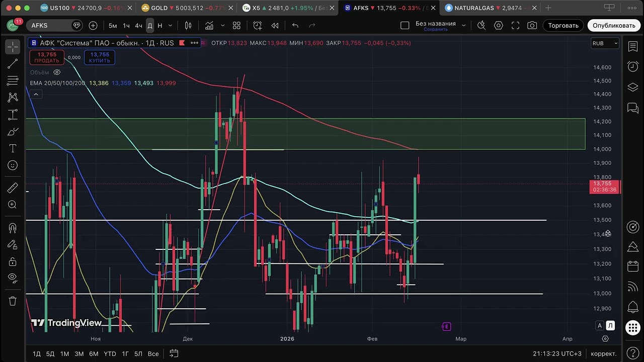Open quick search in top toolbar
The width and height of the screenshot is (644, 362).
481,26
